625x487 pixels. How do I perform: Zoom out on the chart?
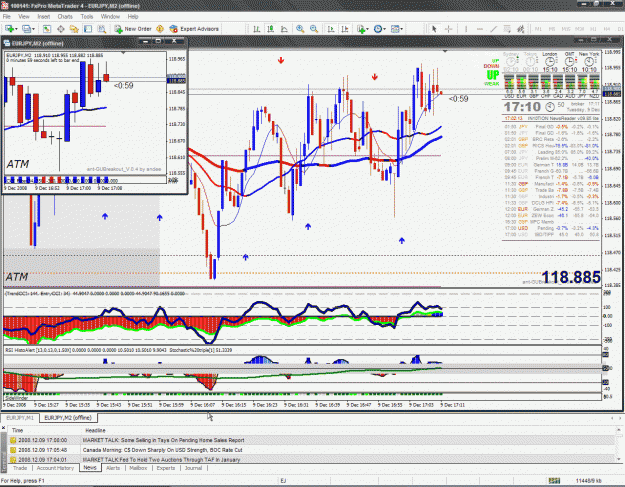314,29
